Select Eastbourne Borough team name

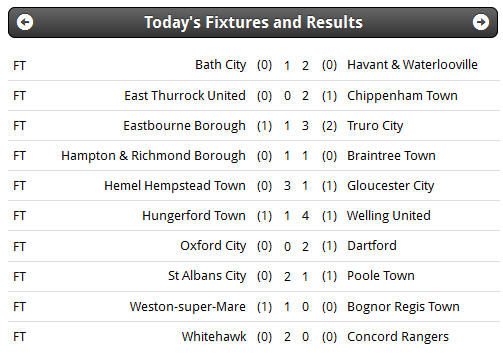[184, 126]
